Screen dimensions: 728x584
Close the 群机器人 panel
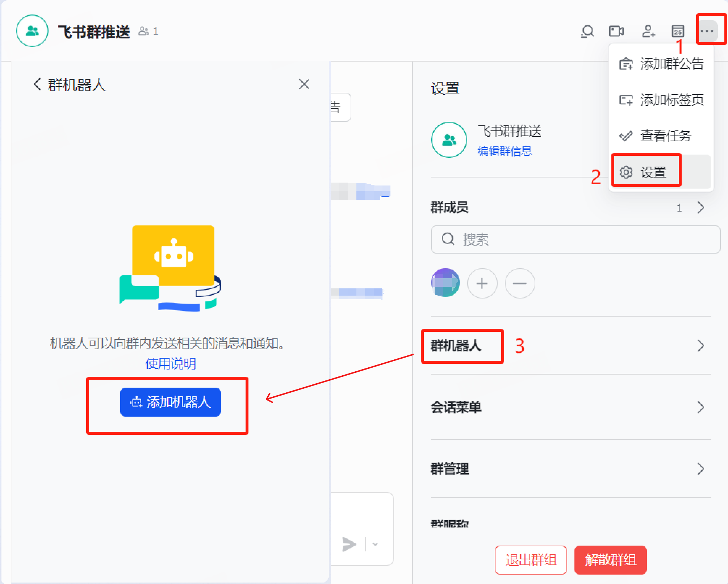[x=304, y=84]
